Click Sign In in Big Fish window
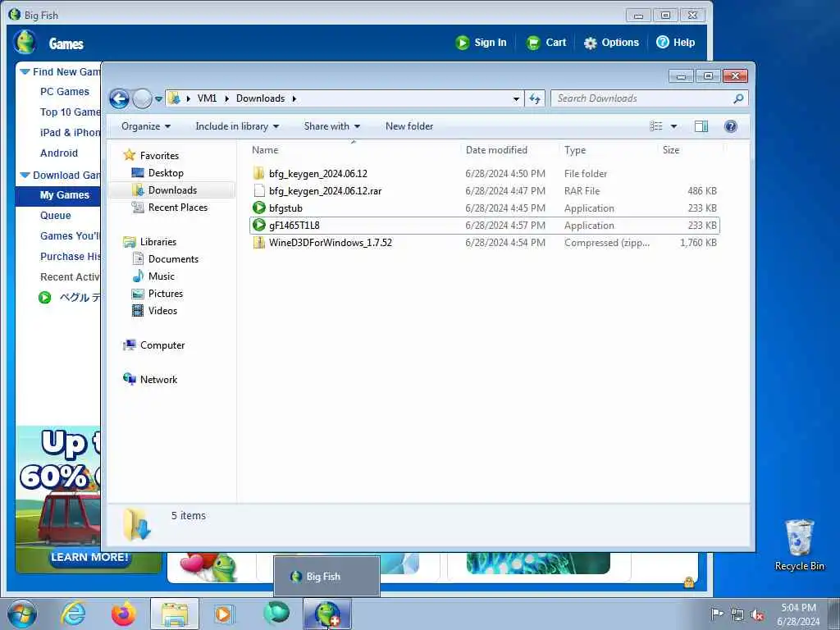Screen dimensions: 840x630 point(481,43)
